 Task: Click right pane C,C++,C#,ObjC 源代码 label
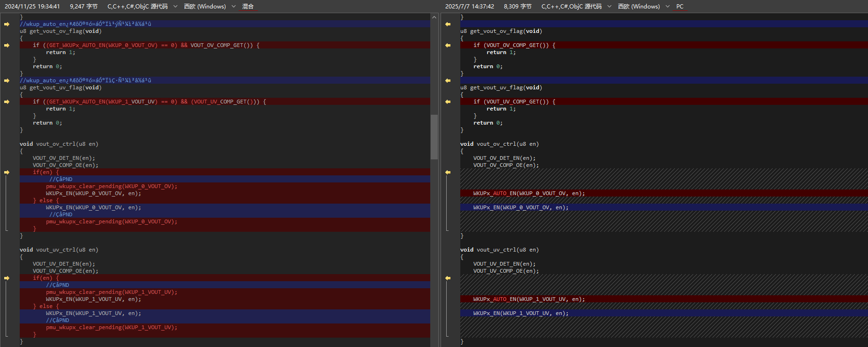point(571,7)
